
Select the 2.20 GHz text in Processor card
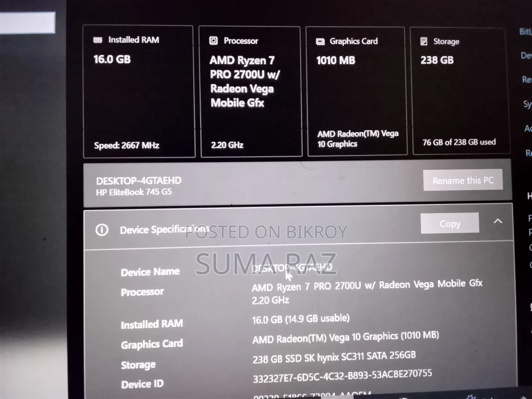pyautogui.click(x=227, y=145)
